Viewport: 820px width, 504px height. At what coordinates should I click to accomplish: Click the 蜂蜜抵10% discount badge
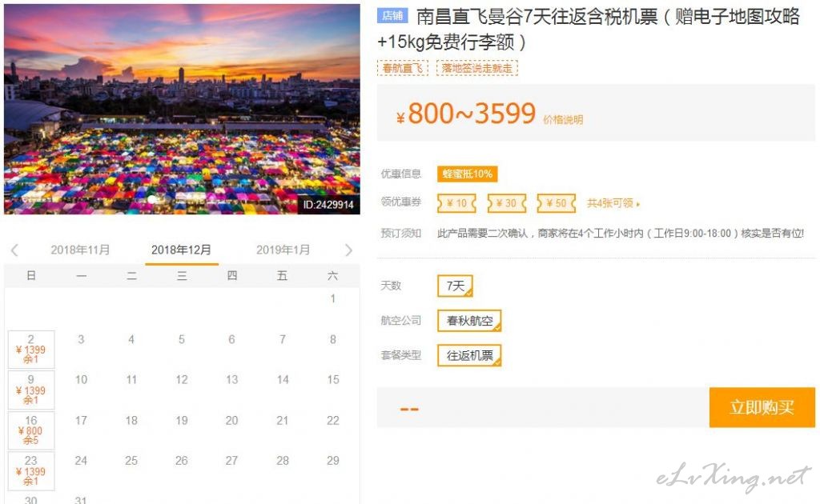coord(468,174)
